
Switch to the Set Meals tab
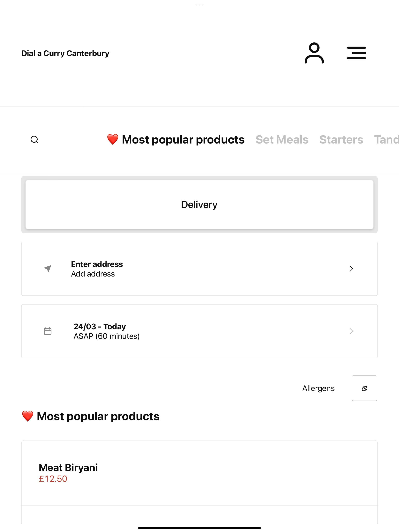coord(282,139)
